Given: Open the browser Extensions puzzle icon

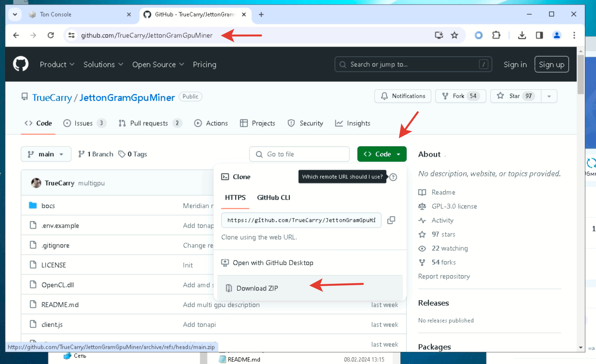Looking at the screenshot, I should tap(496, 35).
